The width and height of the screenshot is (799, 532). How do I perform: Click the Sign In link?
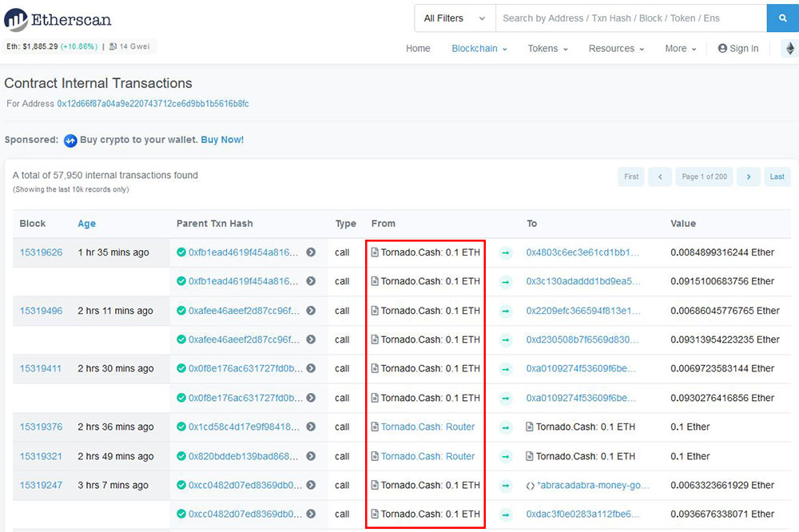tap(737, 49)
